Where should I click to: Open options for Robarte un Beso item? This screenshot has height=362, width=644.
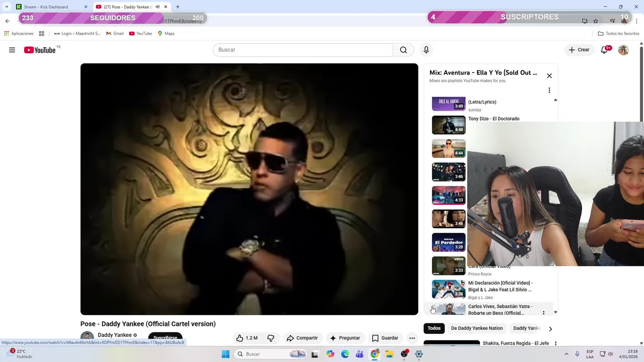(543, 312)
